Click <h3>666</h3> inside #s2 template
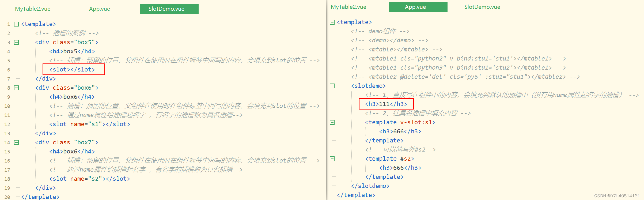This screenshot has width=644, height=200. click(400, 168)
